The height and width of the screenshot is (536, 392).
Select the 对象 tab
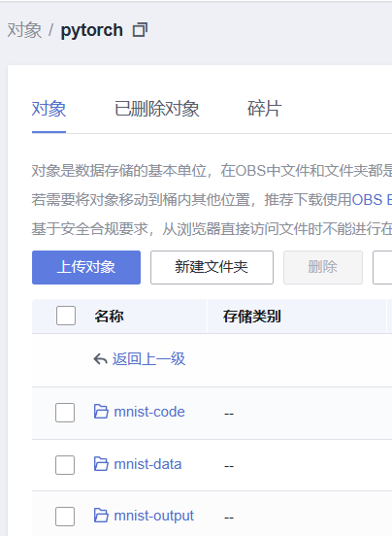tap(49, 109)
